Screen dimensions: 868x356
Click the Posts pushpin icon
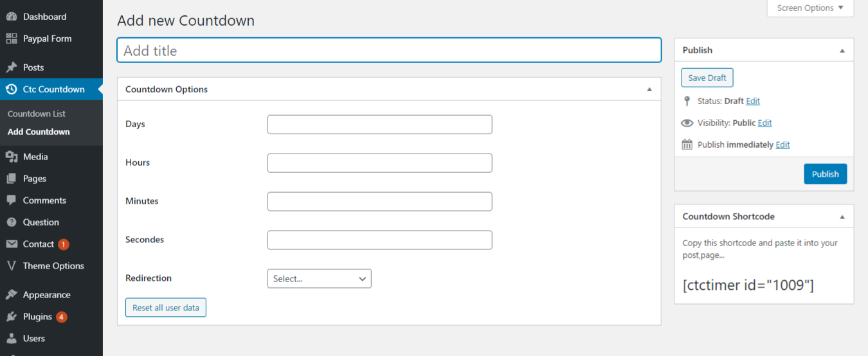(x=12, y=67)
